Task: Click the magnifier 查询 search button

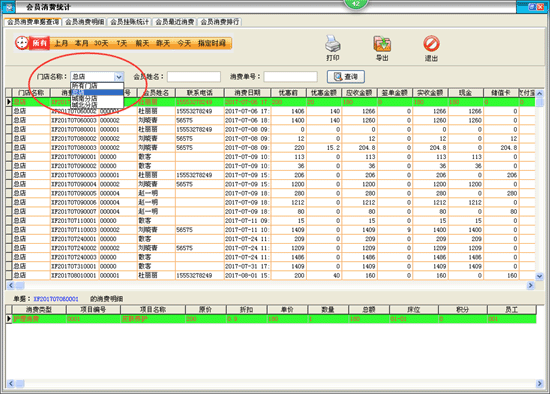Action: pos(346,76)
